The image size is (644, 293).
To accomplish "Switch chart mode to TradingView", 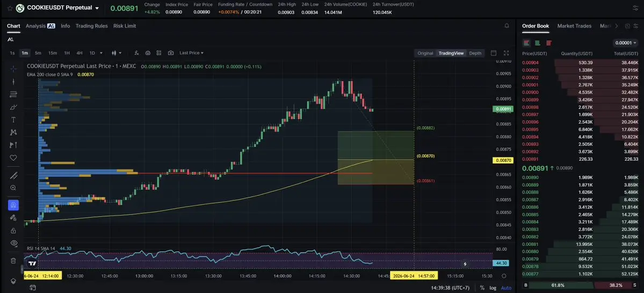I will click(x=451, y=53).
